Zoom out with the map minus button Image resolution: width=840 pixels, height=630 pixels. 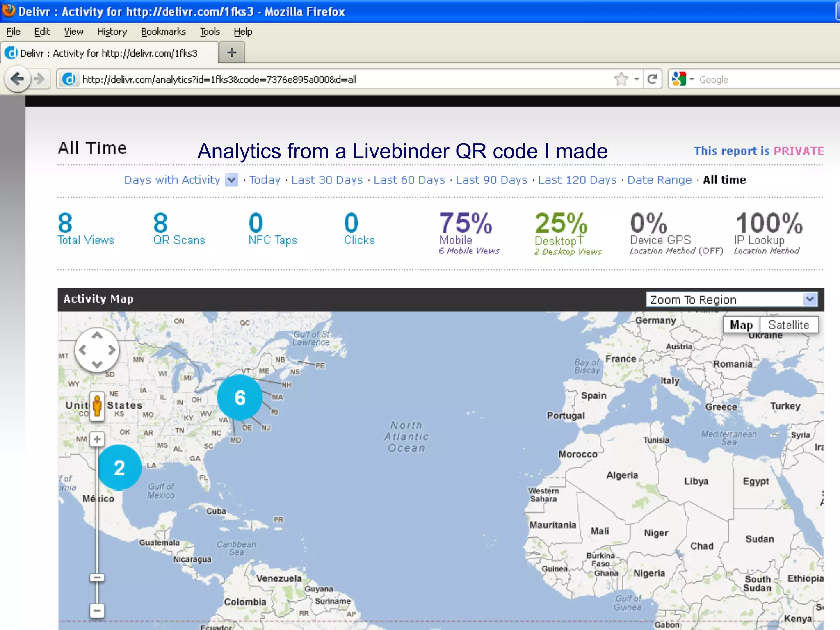(x=97, y=611)
